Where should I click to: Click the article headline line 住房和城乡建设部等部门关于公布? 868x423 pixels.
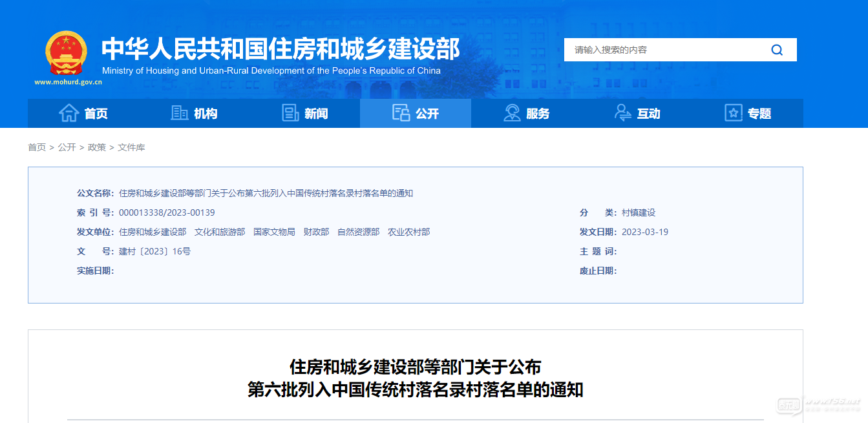(415, 367)
